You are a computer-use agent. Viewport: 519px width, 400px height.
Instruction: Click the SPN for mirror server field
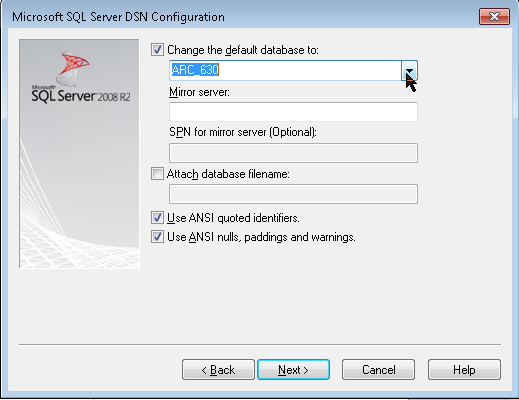pos(293,153)
